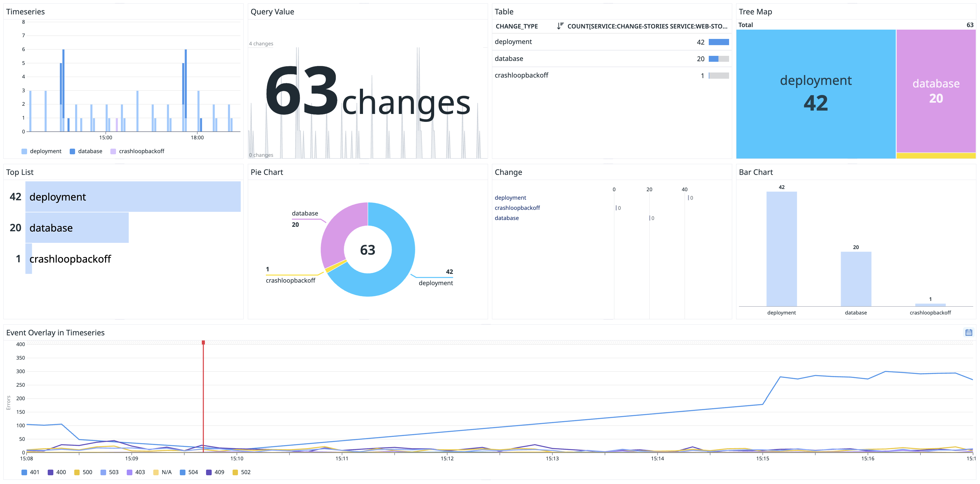Sort table by CHANGE_TYPE column header
The width and height of the screenshot is (980, 484).
point(517,26)
